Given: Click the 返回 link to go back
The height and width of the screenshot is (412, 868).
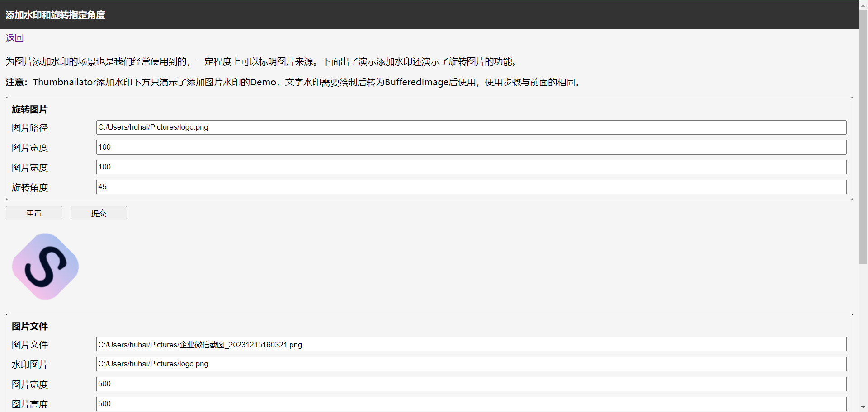Looking at the screenshot, I should click(x=14, y=38).
